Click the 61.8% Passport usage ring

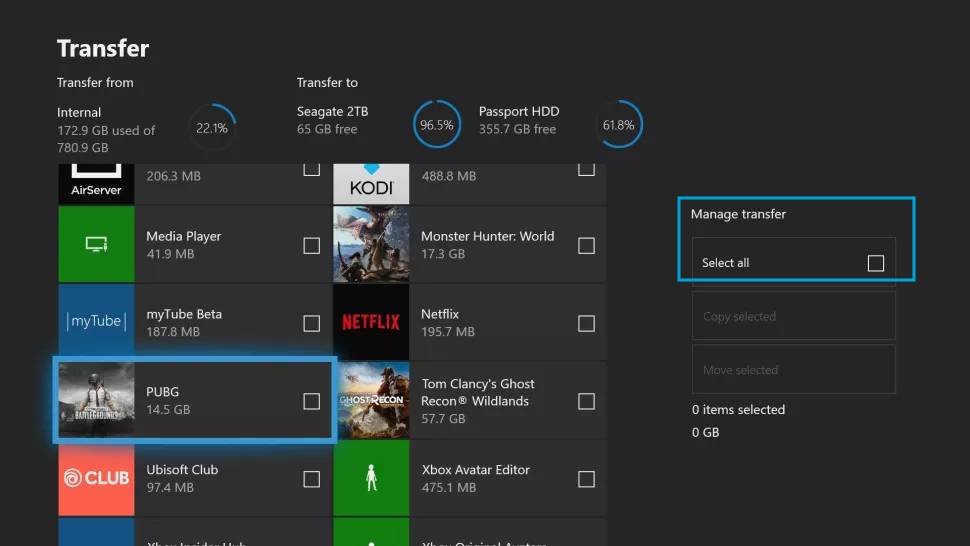(x=619, y=124)
